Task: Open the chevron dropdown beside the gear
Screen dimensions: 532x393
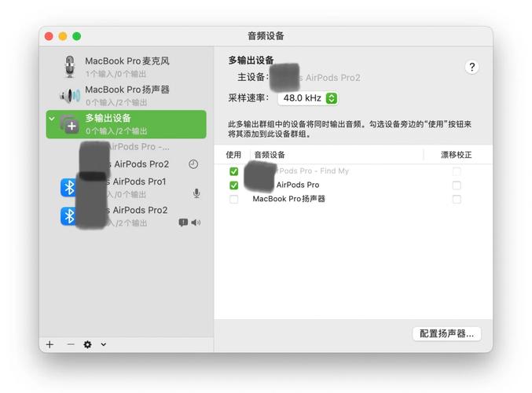Action: point(104,344)
